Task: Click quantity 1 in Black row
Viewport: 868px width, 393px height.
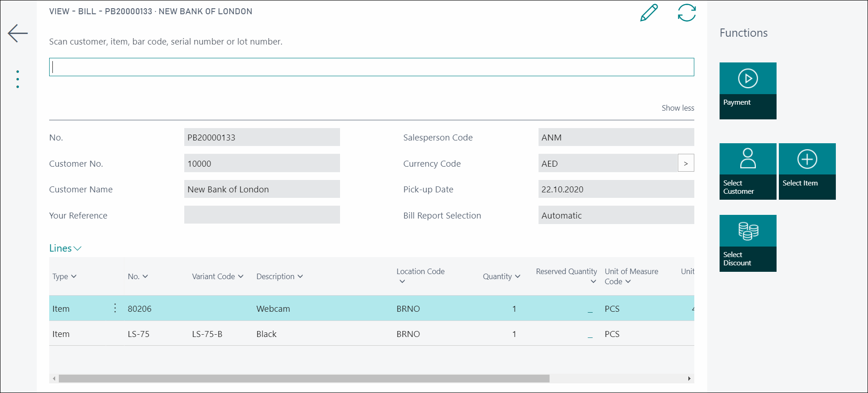Action: (x=514, y=334)
